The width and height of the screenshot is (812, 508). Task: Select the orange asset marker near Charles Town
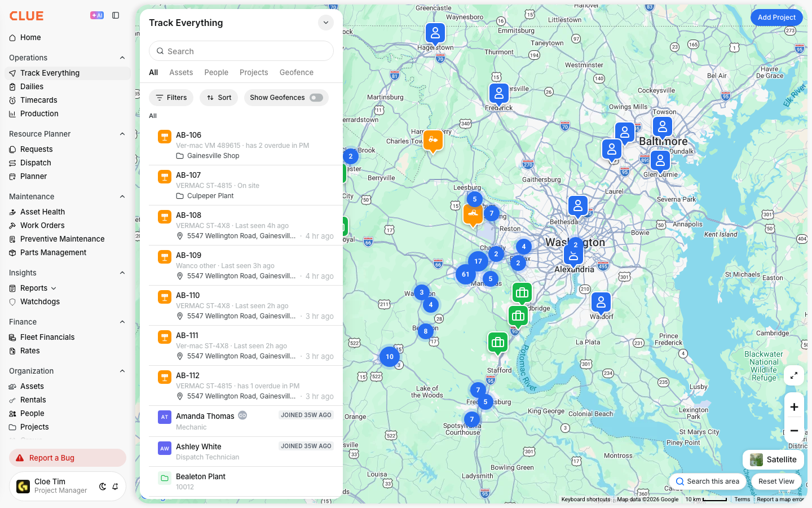pyautogui.click(x=433, y=141)
